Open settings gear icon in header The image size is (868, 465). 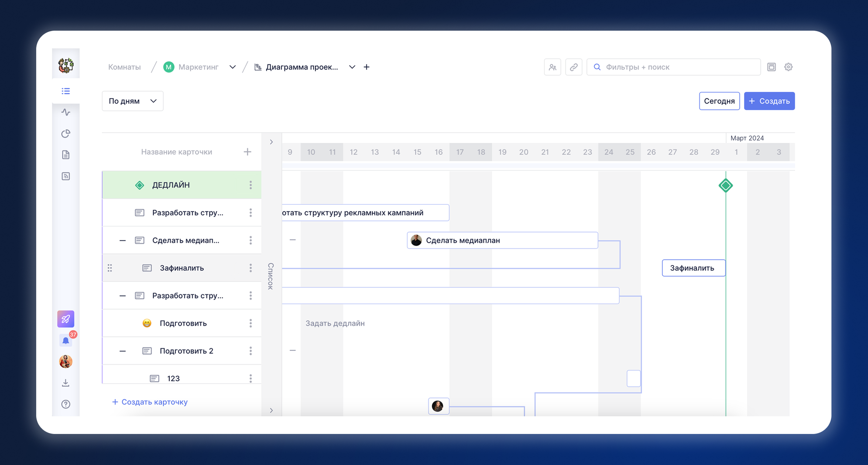[x=788, y=67]
